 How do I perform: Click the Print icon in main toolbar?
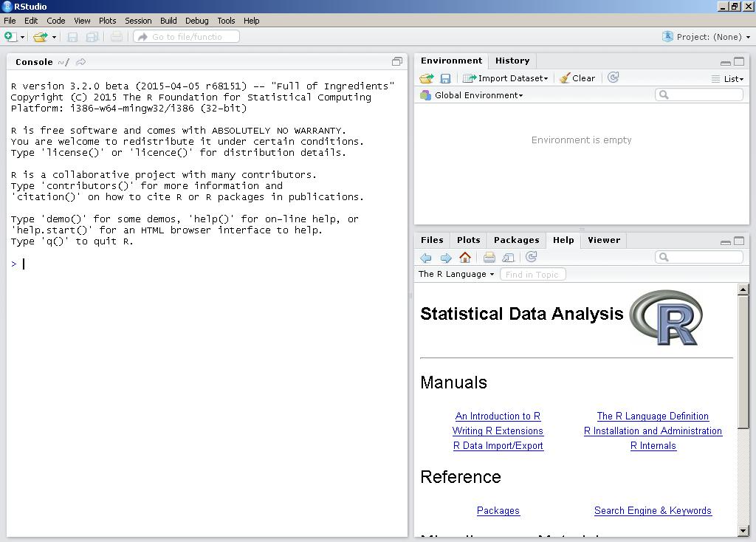pos(116,37)
